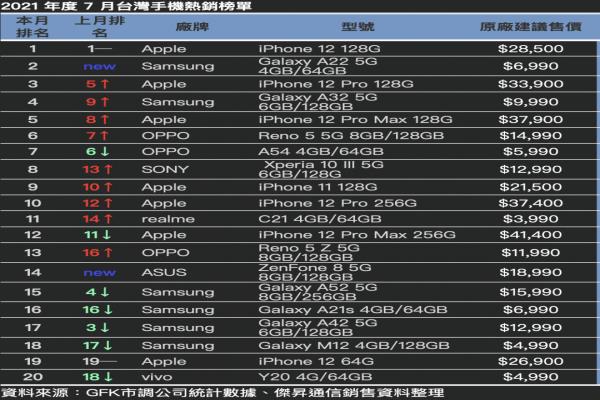
Task: Click the 上月排名 column header
Action: pos(100,27)
